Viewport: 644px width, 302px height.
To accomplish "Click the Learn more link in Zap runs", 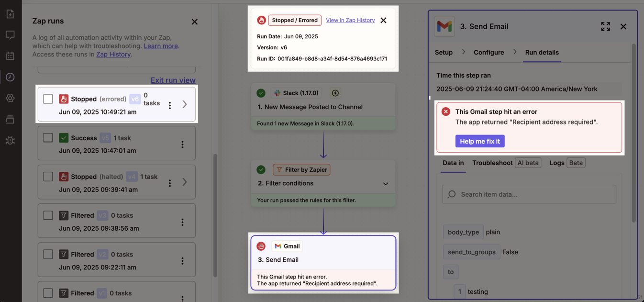I will (161, 46).
